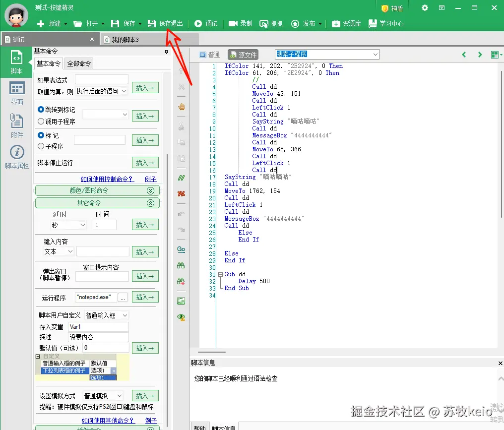
Task: Close the 脚本信息 panel
Action: 500,363
